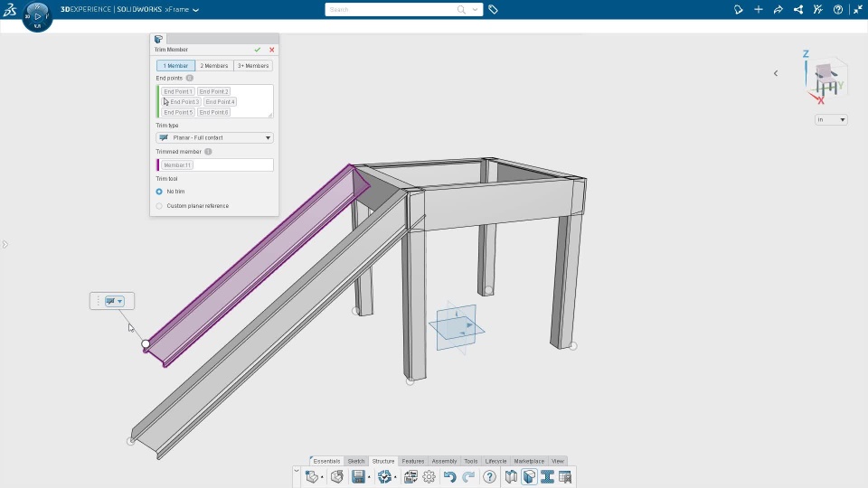Click the Save icon in bottom toolbar

358,476
